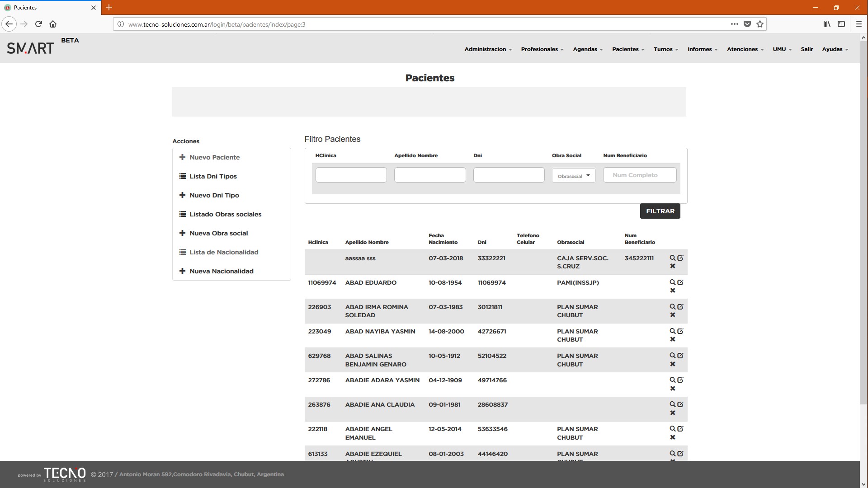View details of ABADIE ANGEL EMANUEL
This screenshot has width=868, height=488.
(672, 429)
